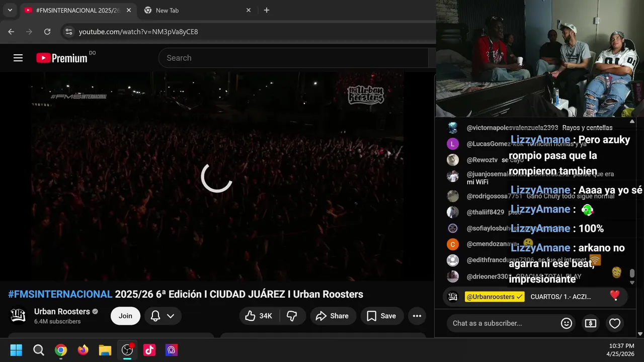Open the YouTube hamburger guide menu

point(18,58)
